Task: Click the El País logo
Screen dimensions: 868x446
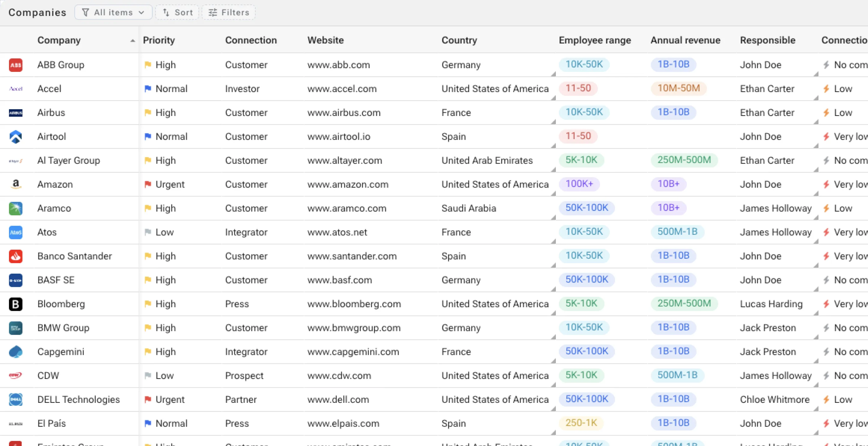Action: [16, 423]
